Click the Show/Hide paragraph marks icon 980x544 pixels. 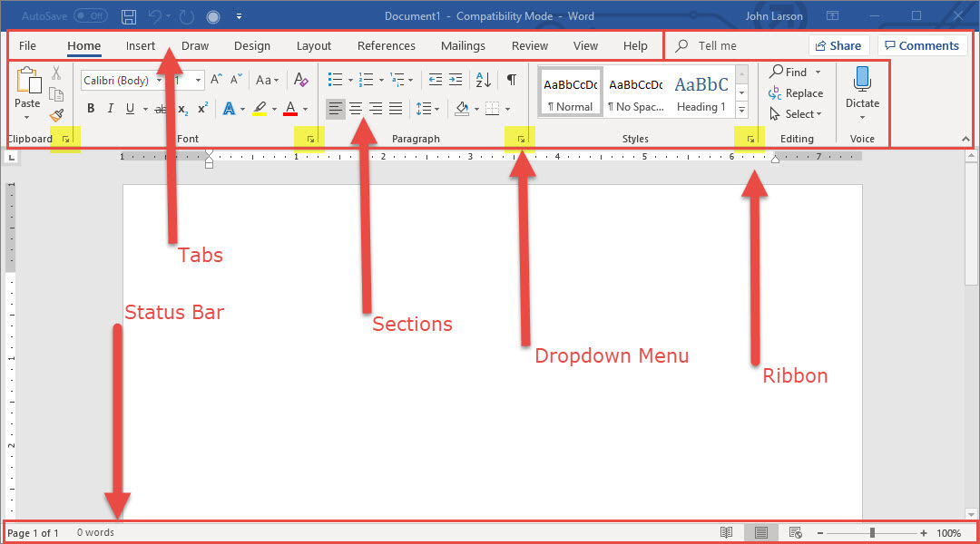512,80
